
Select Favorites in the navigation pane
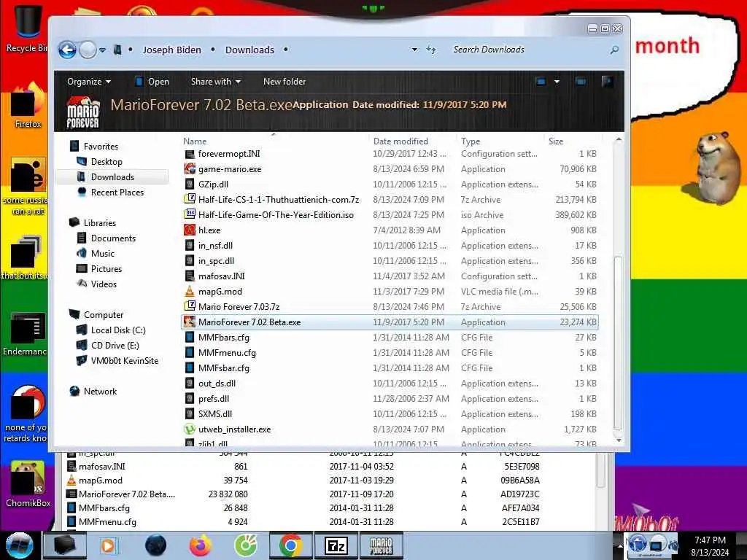pyautogui.click(x=101, y=146)
